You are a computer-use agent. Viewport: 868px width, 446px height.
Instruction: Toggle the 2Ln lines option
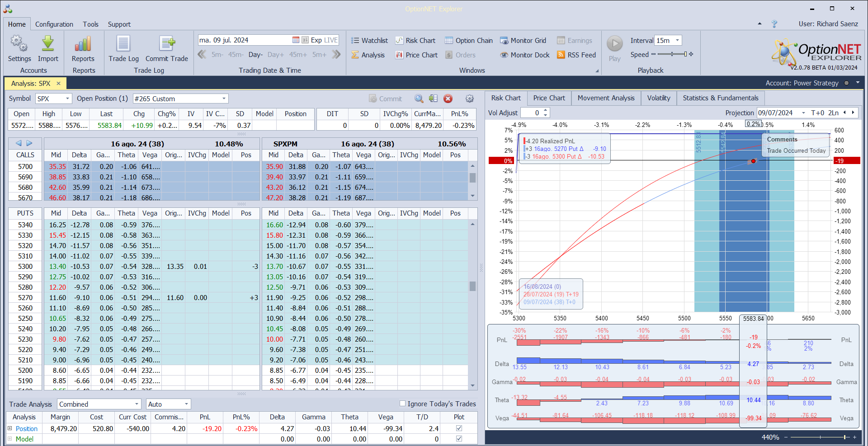click(833, 113)
